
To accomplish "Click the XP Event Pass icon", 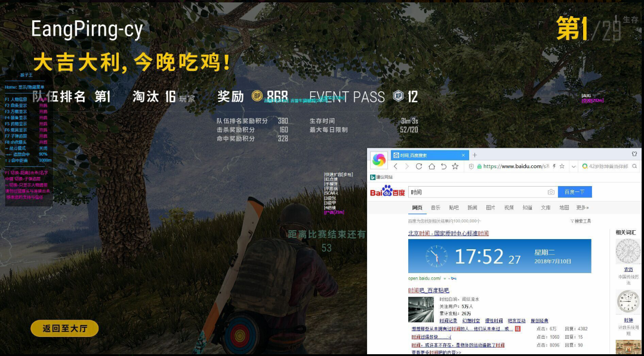I will click(398, 96).
